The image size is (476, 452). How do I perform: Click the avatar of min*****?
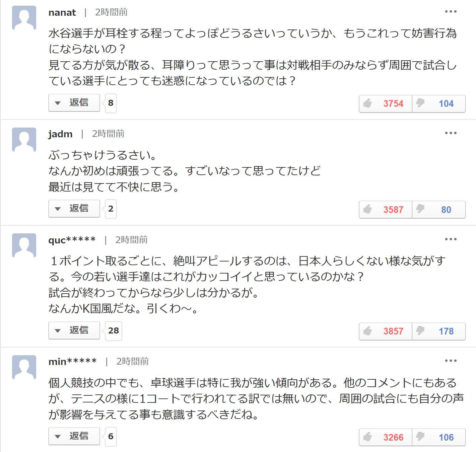pyautogui.click(x=24, y=367)
